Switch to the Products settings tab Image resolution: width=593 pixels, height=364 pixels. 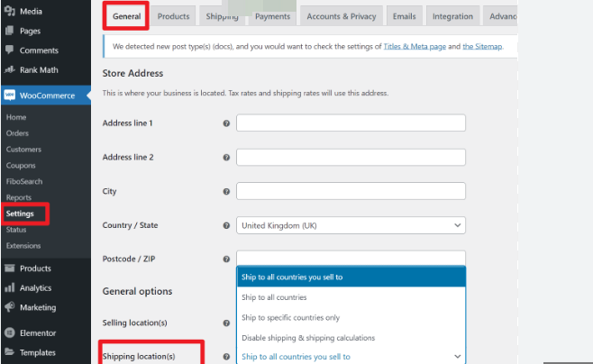pos(173,16)
